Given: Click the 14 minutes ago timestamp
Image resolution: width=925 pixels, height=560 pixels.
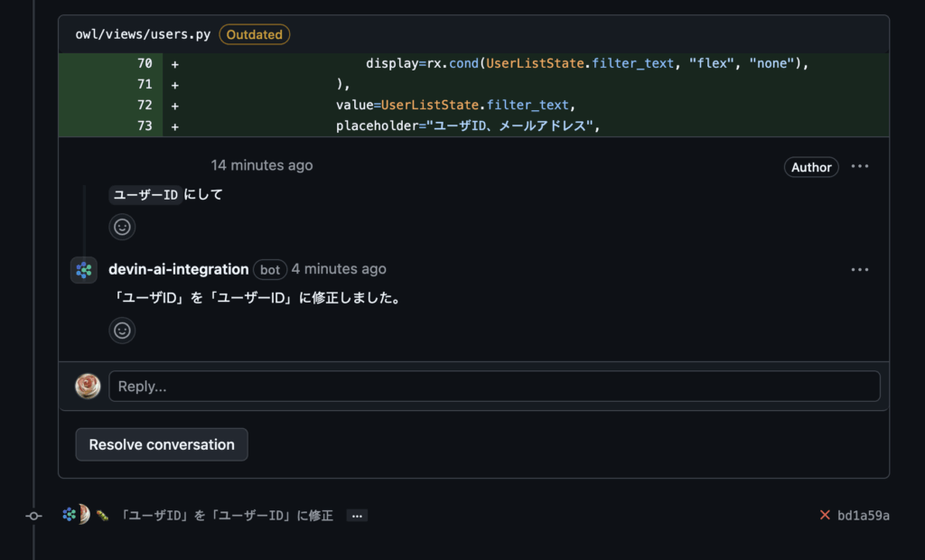Looking at the screenshot, I should click(262, 165).
